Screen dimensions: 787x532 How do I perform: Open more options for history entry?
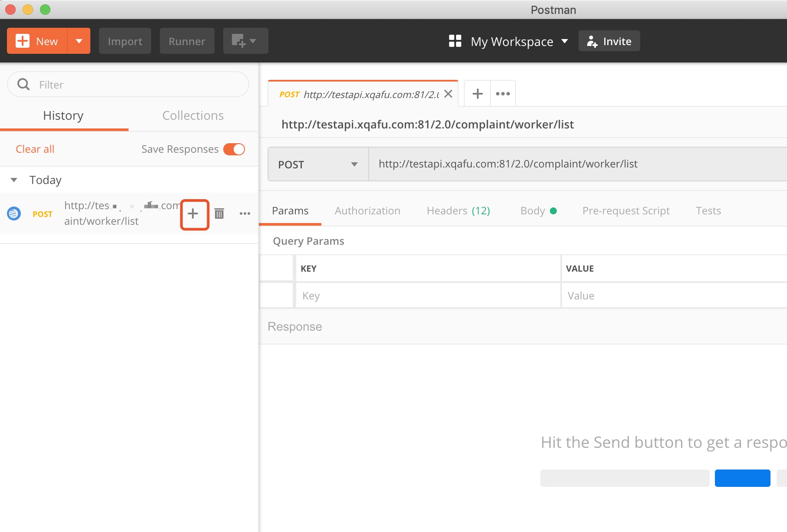245,213
